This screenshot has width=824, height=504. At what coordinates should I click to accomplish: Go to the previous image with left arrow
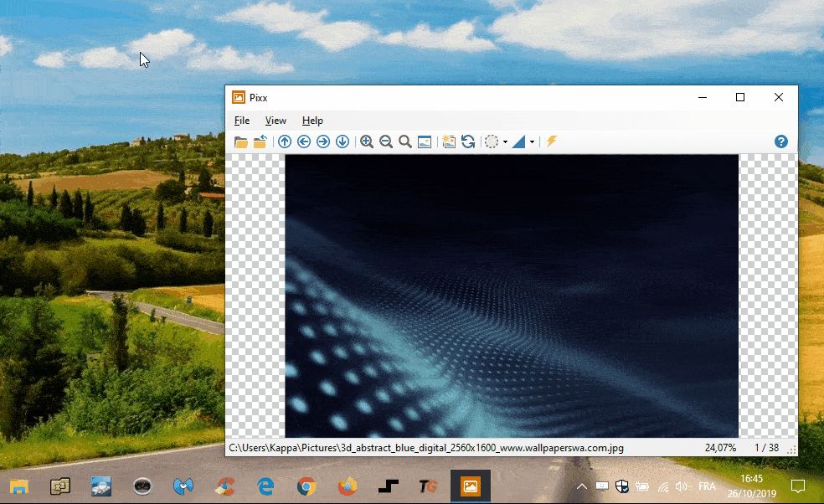pyautogui.click(x=304, y=141)
